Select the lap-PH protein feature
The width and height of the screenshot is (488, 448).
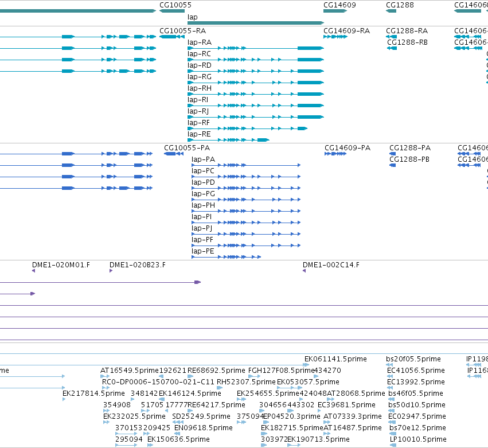246,211
